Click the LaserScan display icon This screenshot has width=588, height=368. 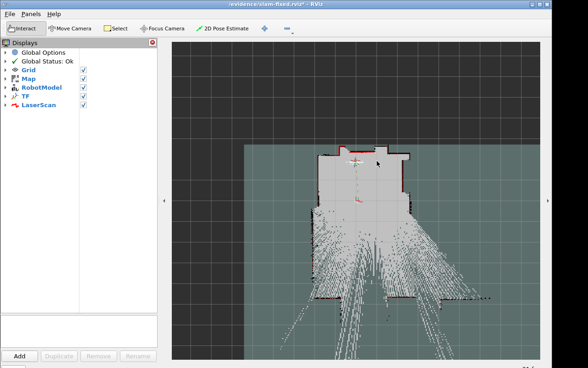[15, 105]
